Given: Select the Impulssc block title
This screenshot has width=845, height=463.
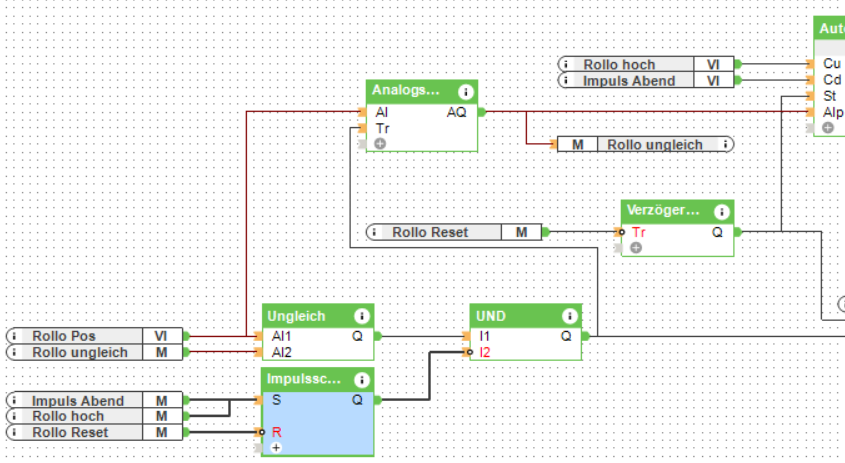Looking at the screenshot, I should pos(303,379).
